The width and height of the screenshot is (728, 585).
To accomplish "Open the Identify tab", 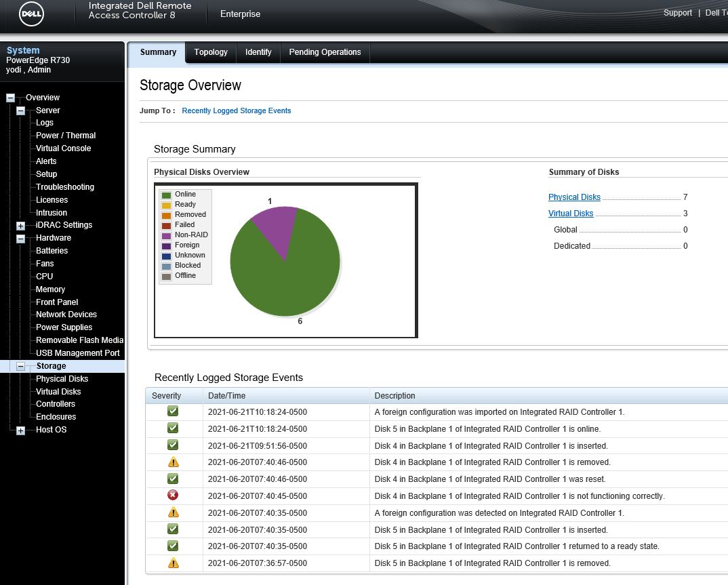I will (258, 52).
